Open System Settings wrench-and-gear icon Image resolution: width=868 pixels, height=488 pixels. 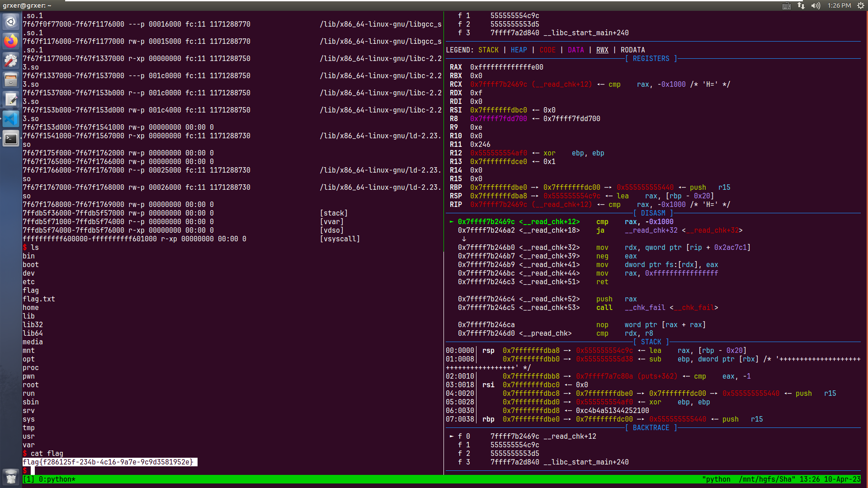point(11,61)
